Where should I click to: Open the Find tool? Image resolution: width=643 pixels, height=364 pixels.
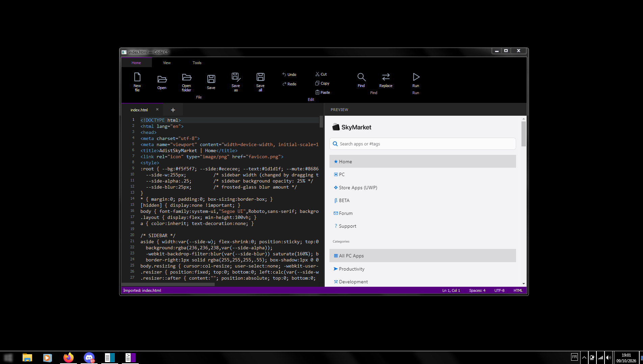(361, 80)
